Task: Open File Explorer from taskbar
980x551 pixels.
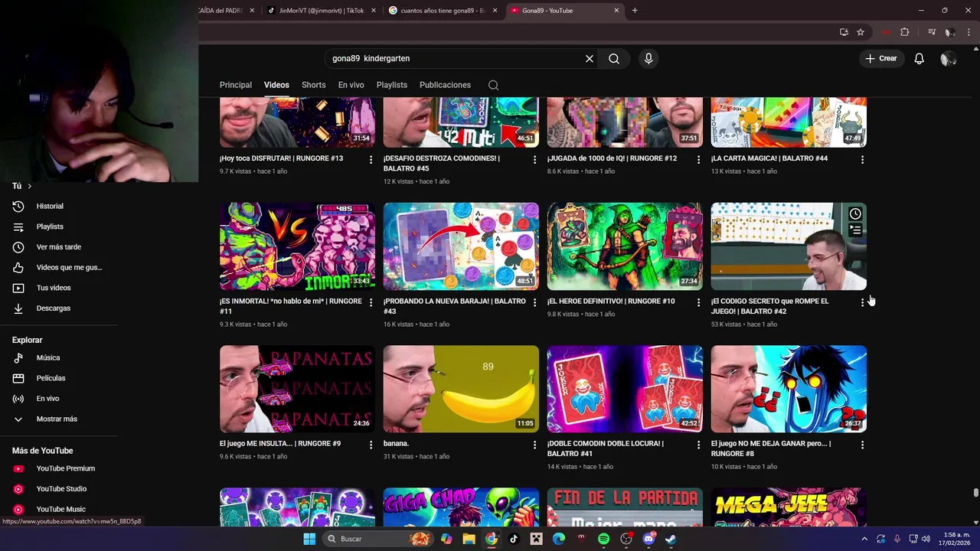Action: coord(469,539)
